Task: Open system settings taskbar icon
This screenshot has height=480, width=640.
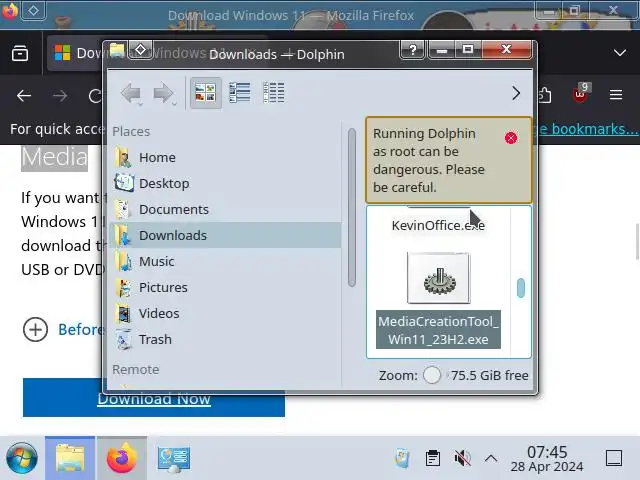Action: pyautogui.click(x=174, y=458)
